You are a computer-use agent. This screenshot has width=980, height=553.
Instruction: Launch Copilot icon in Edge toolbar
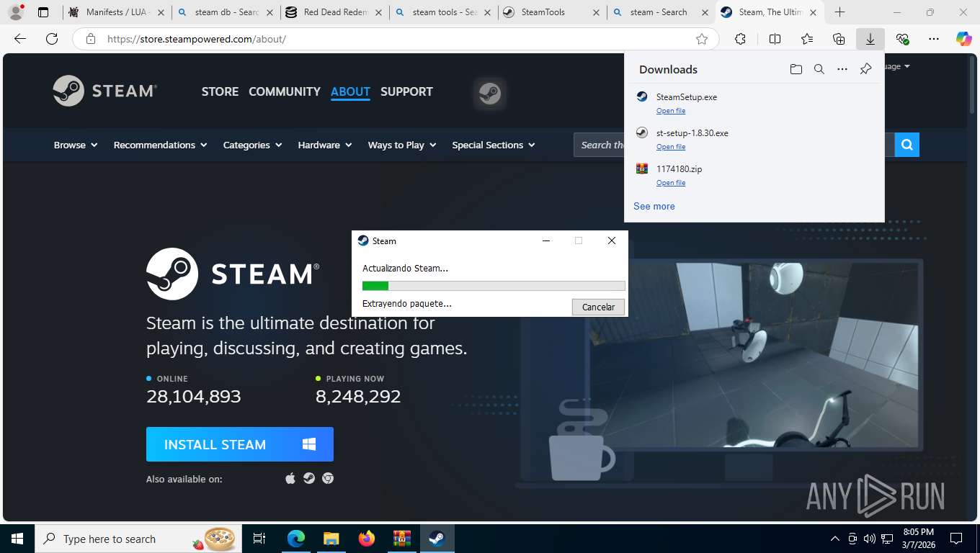(963, 39)
